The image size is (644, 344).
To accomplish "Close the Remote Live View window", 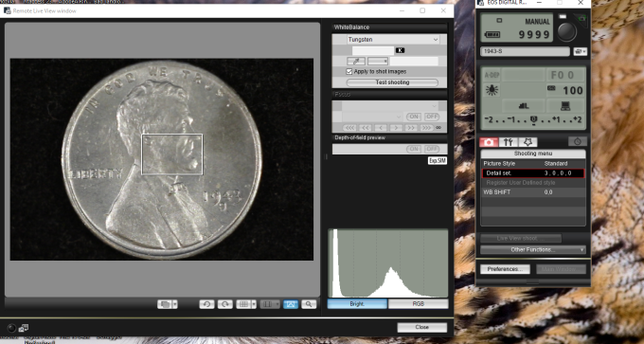I will pos(421,327).
